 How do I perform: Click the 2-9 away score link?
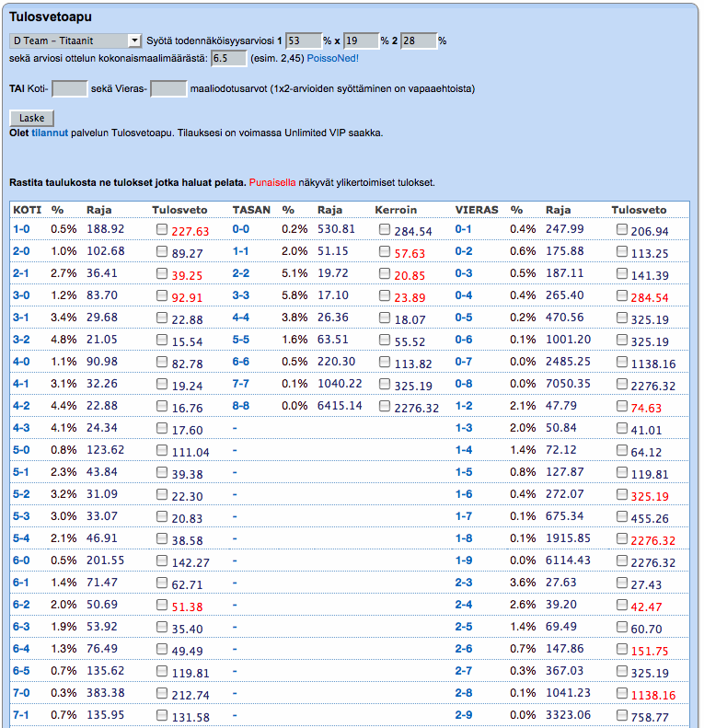click(x=464, y=715)
